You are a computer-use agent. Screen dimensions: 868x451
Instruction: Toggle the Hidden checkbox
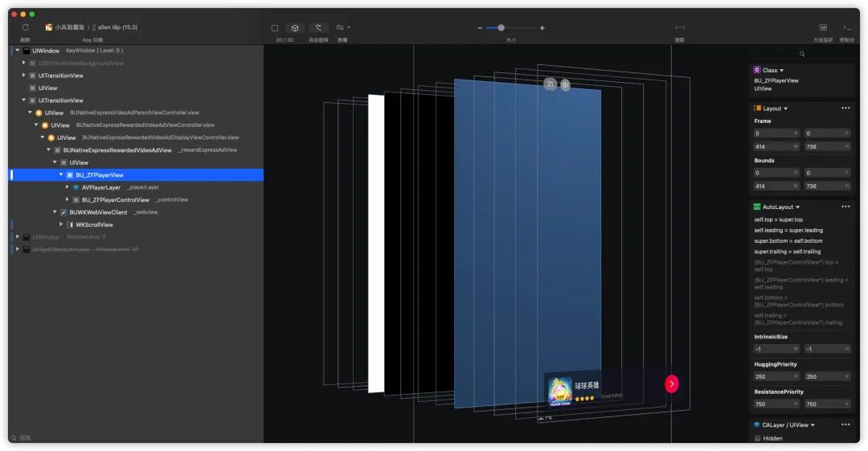point(757,438)
